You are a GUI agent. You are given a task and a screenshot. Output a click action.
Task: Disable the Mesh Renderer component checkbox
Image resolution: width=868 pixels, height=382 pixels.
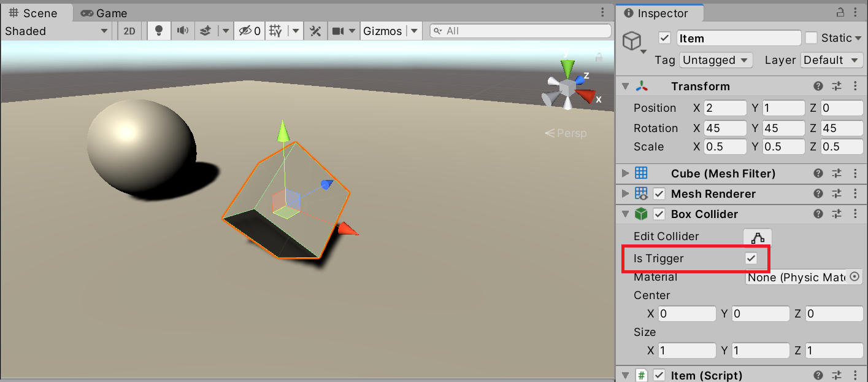[659, 194]
